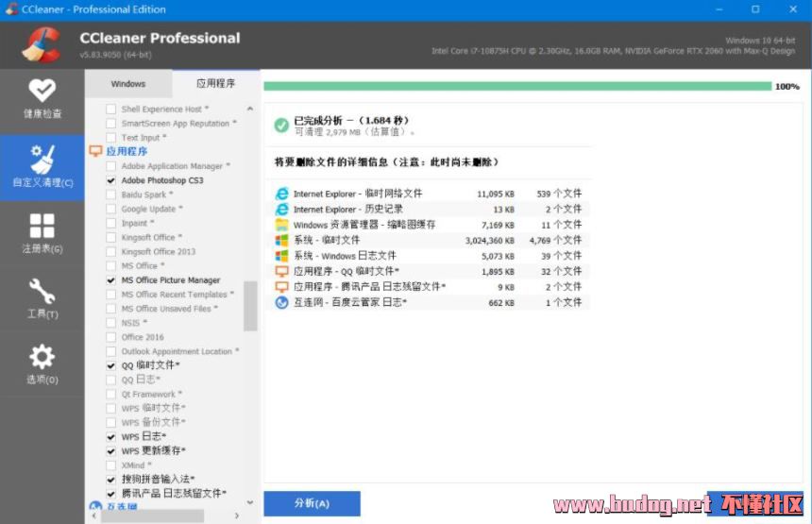Click Internet Explorer icon for 历史记录 row

(281, 210)
